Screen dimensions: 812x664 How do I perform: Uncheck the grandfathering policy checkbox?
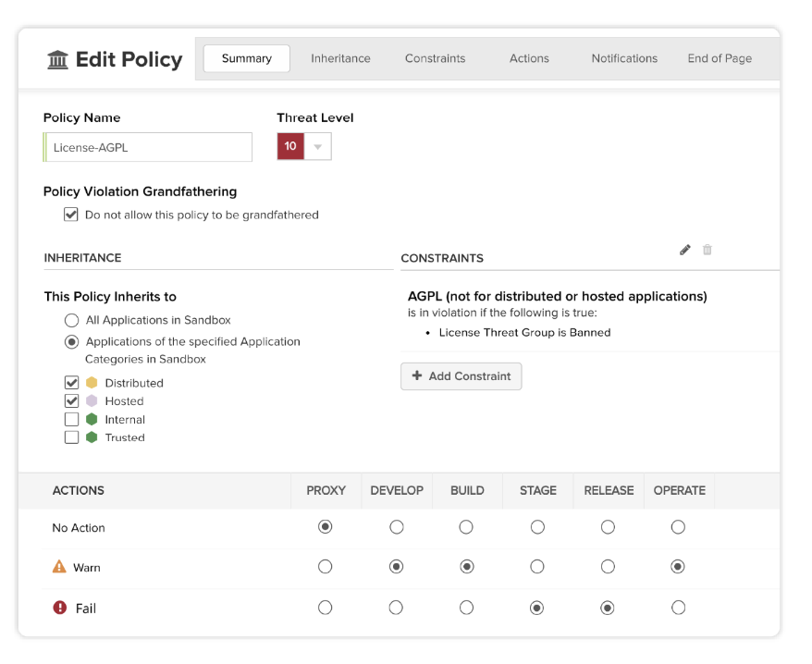pyautogui.click(x=70, y=215)
